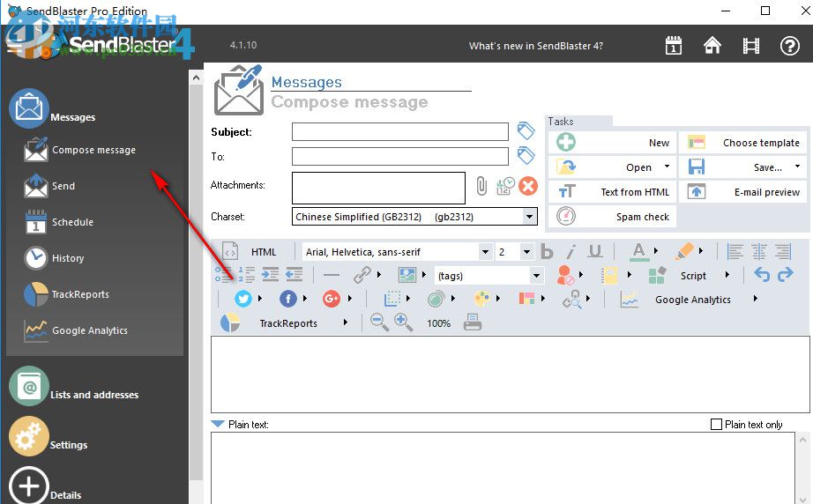Enable Plain text only checkbox
Screen dimensions: 813x504
[x=716, y=425]
